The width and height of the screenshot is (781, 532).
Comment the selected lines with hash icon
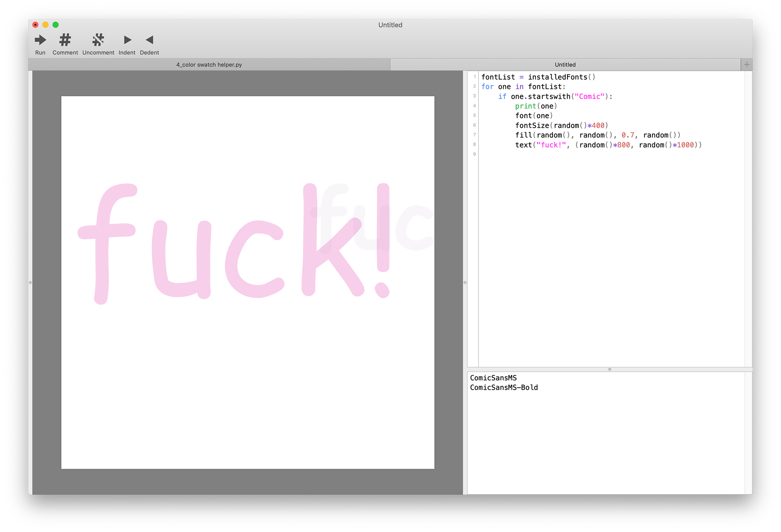tap(65, 44)
